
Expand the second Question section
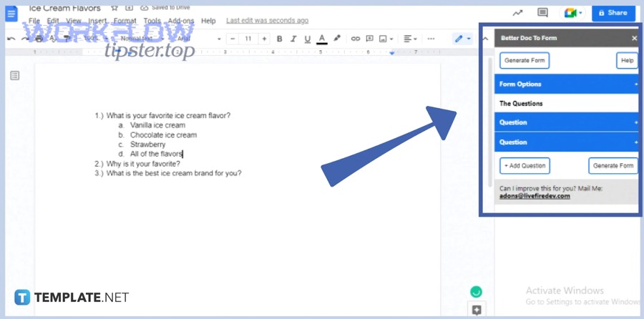[567, 142]
